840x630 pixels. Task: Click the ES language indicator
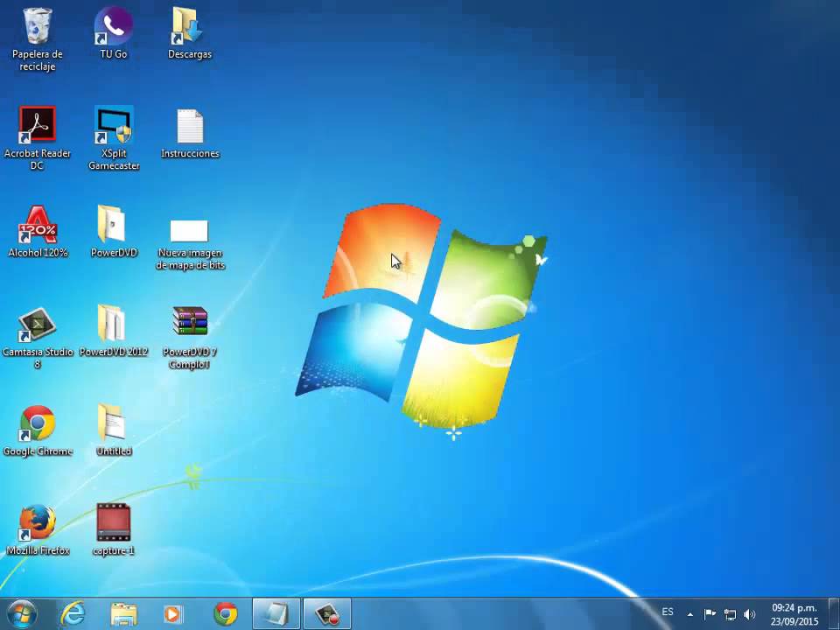click(668, 612)
